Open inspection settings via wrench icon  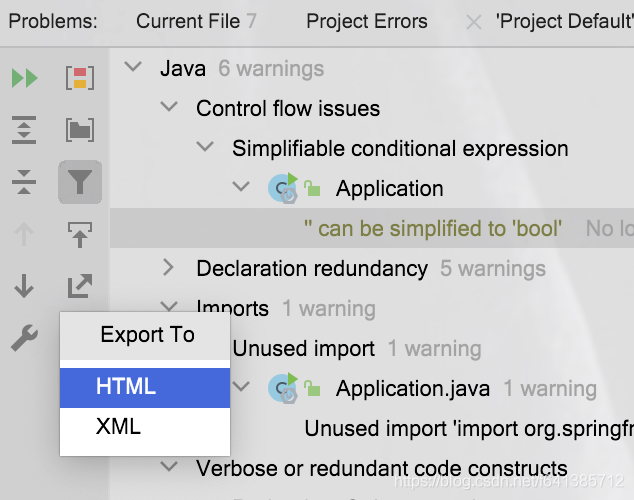point(24,339)
